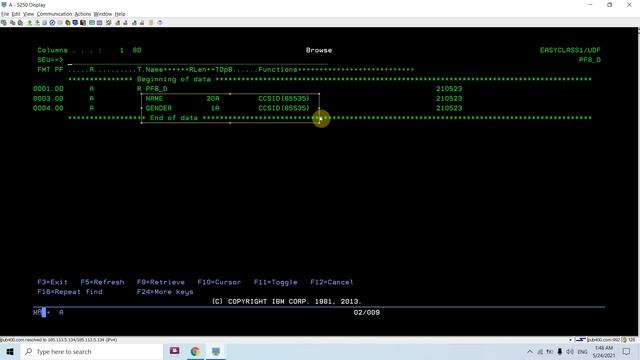Viewport: 640px width, 360px height.
Task: Click the paste toolbar icon
Action: click(20, 23)
